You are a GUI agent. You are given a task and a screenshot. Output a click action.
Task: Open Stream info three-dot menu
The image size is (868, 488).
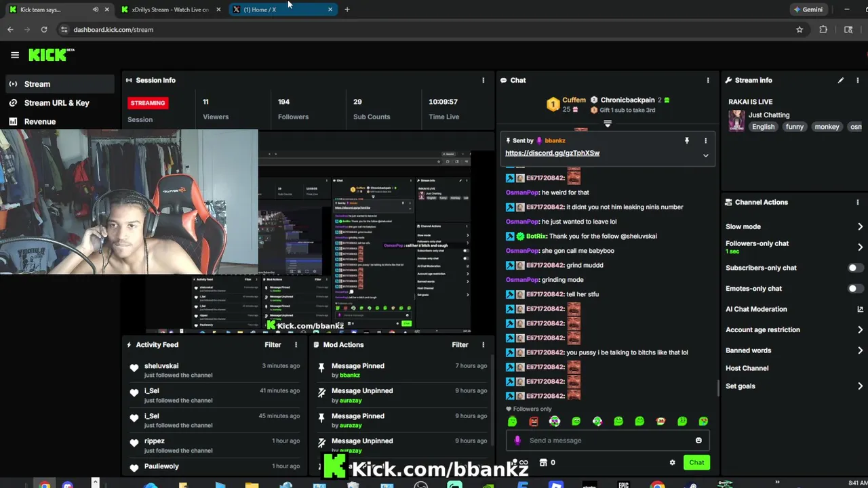858,80
